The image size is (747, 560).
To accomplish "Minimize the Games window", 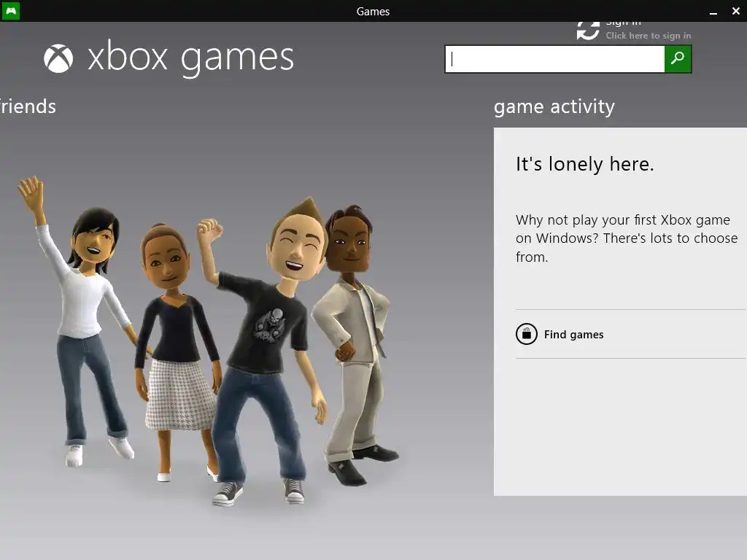I will click(x=713, y=12).
